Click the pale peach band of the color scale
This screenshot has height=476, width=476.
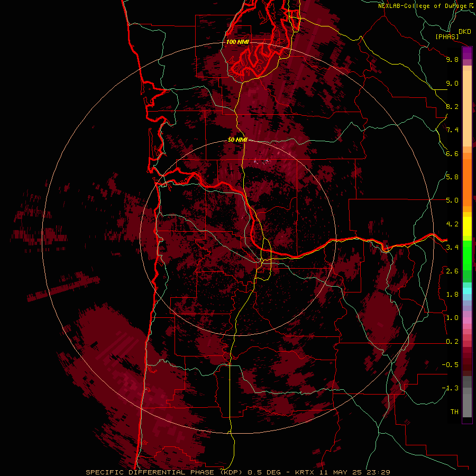tap(467, 108)
